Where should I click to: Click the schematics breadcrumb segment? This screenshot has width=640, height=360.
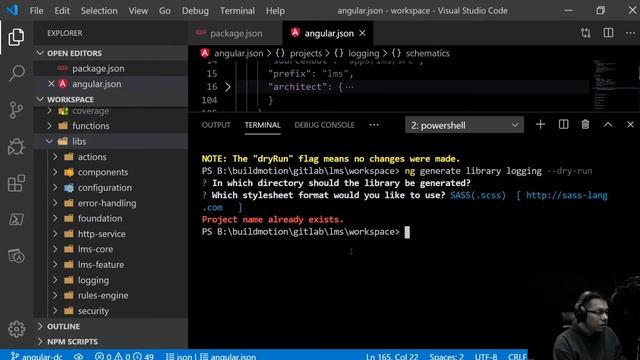(427, 53)
